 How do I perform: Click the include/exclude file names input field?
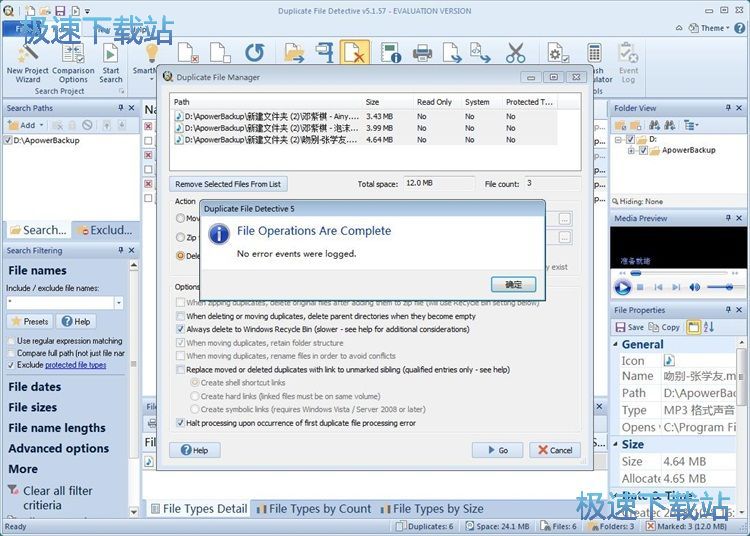point(60,303)
